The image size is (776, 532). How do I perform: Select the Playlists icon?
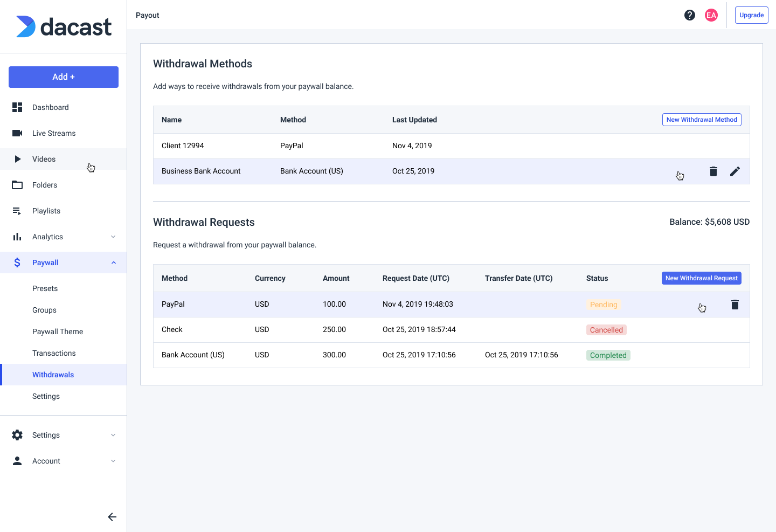17,211
